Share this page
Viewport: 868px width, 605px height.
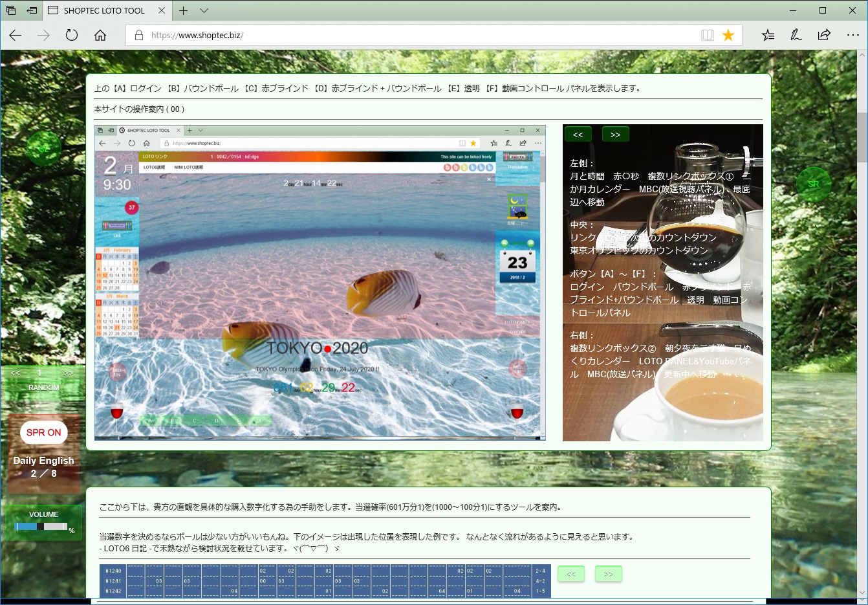pos(824,35)
